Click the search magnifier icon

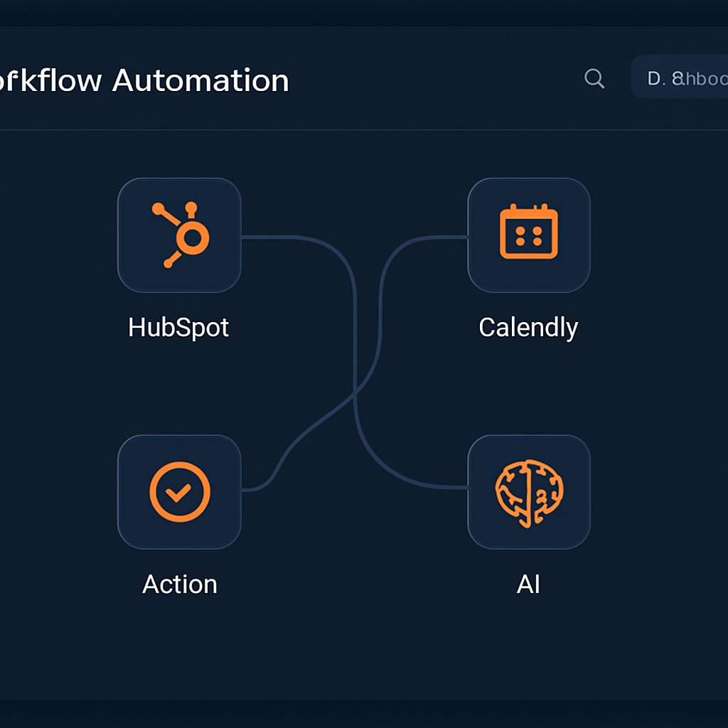point(594,78)
